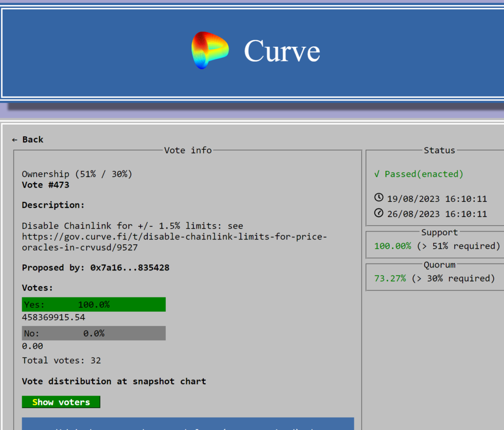This screenshot has width=504, height=430.
Task: Click the clock icon beside 26/08/2023 end date
Action: tap(378, 213)
